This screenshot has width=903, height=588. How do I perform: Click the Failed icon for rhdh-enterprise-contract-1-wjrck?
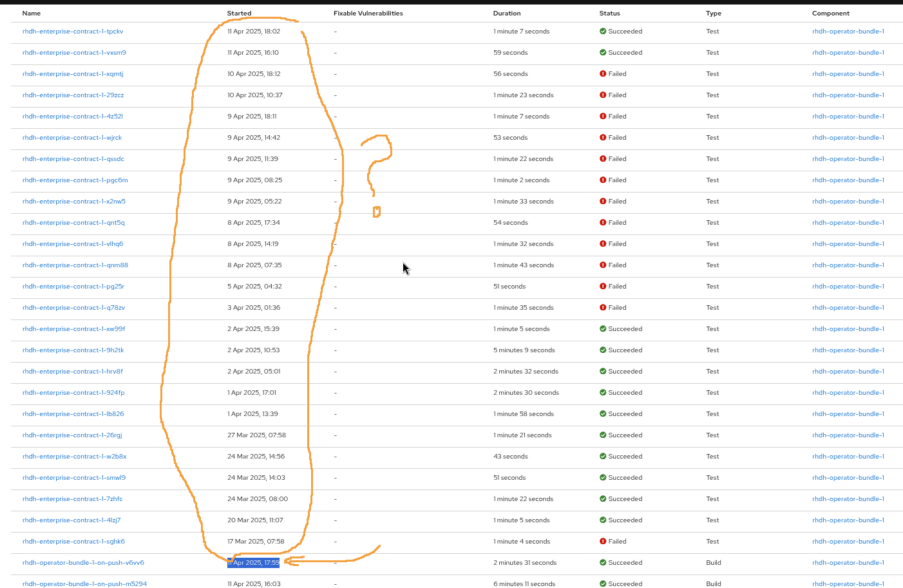pyautogui.click(x=603, y=137)
